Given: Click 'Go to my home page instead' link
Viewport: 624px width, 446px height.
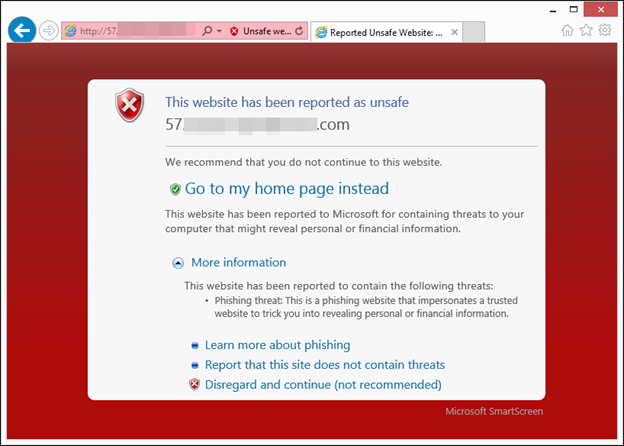Looking at the screenshot, I should [x=287, y=189].
